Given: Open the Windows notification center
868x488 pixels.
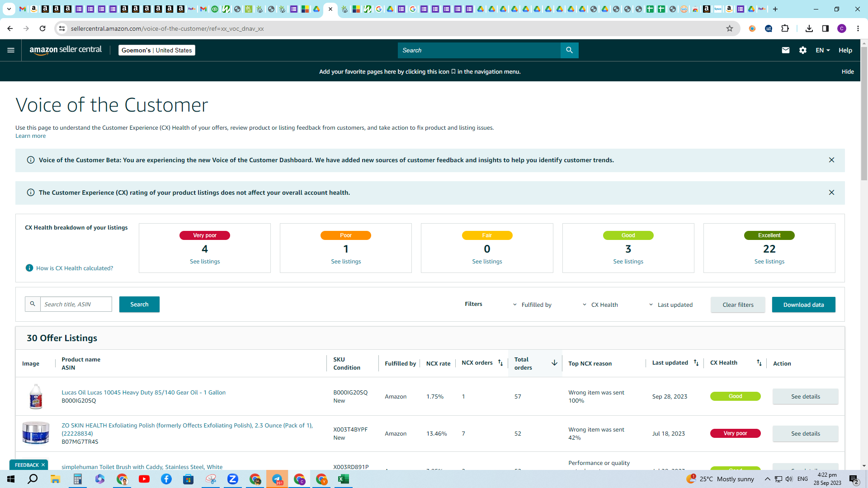Looking at the screenshot, I should 854,479.
